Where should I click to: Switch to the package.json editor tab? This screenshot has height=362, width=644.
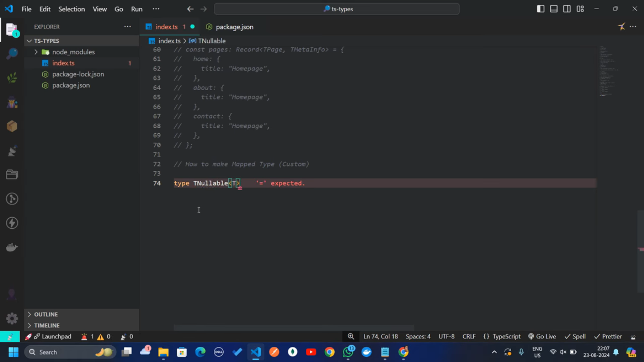coord(230,27)
